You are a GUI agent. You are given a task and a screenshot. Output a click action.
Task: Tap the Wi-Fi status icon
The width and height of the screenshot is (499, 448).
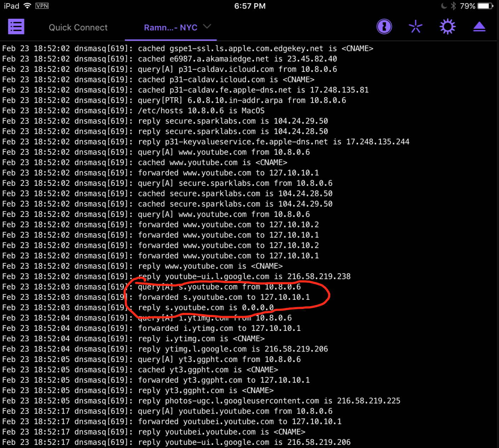(27, 6)
